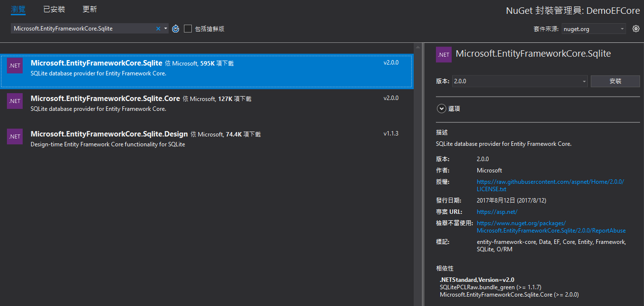Viewport: 644px width, 306px height.
Task: Click the SQLitePCLRaw.bundle_green dependency text
Action: 491,287
